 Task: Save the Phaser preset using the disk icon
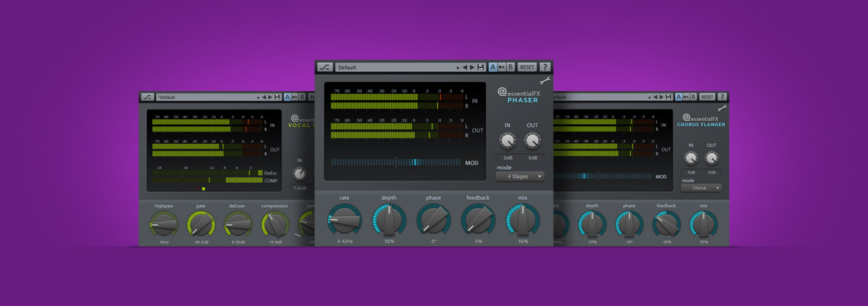(481, 67)
